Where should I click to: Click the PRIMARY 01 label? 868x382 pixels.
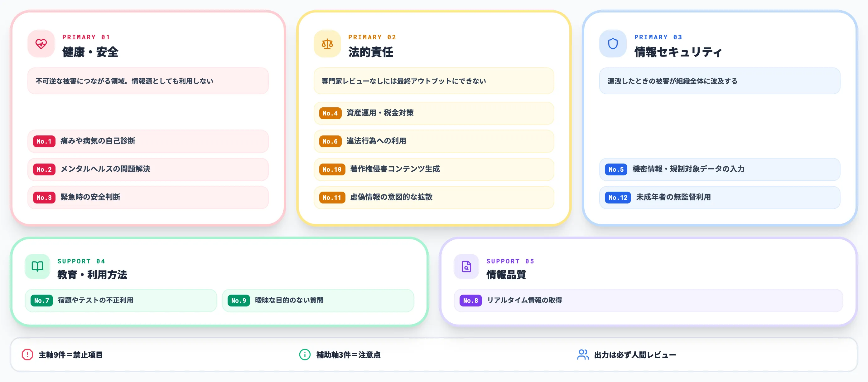86,37
